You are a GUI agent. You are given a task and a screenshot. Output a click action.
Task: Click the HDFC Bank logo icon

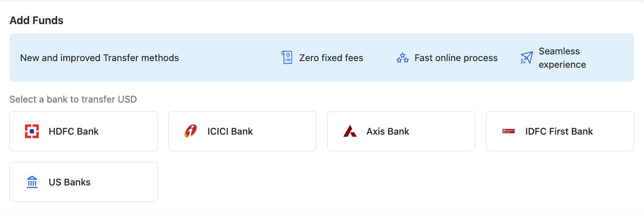coord(32,132)
